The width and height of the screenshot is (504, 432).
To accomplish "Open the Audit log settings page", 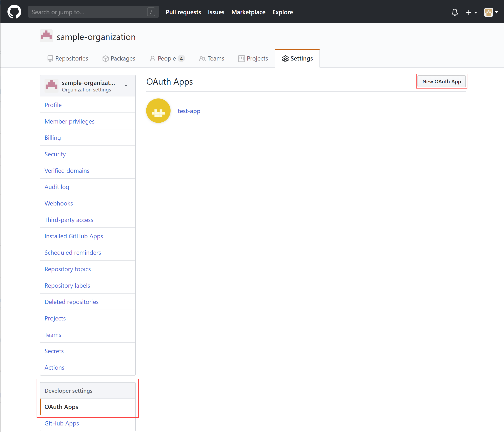I will click(x=57, y=187).
